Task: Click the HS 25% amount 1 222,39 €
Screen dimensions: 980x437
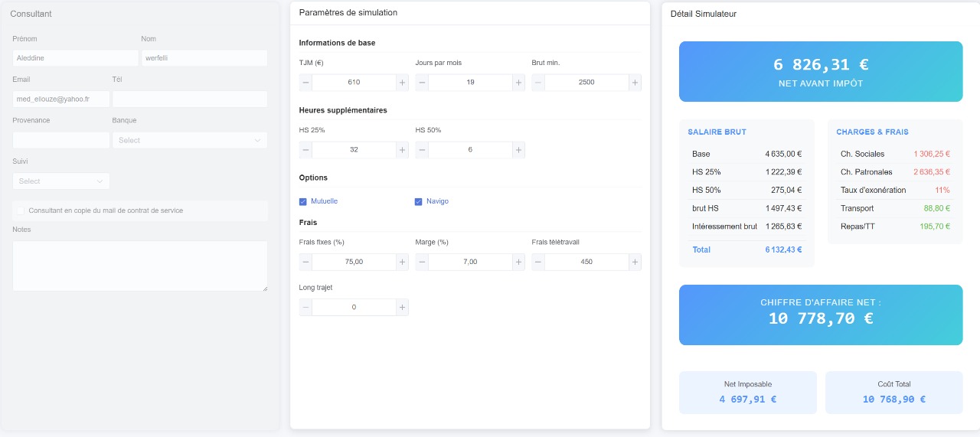Action: coord(783,172)
